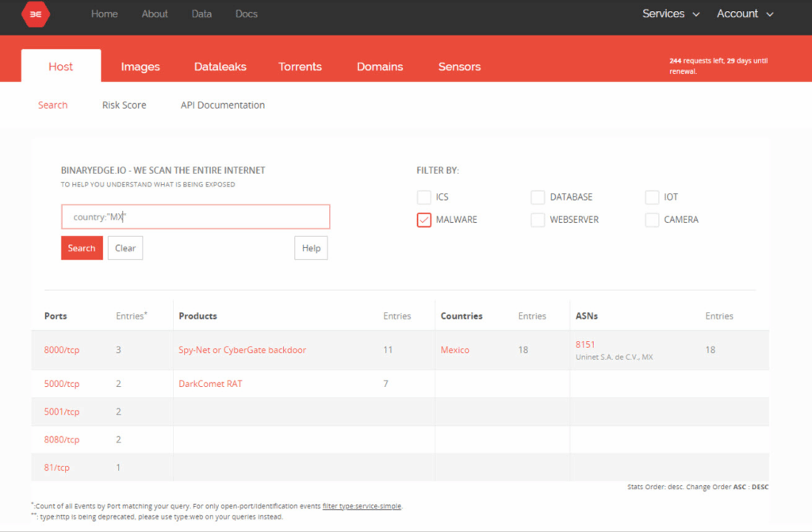
Task: Switch to the Images tab
Action: click(140, 67)
